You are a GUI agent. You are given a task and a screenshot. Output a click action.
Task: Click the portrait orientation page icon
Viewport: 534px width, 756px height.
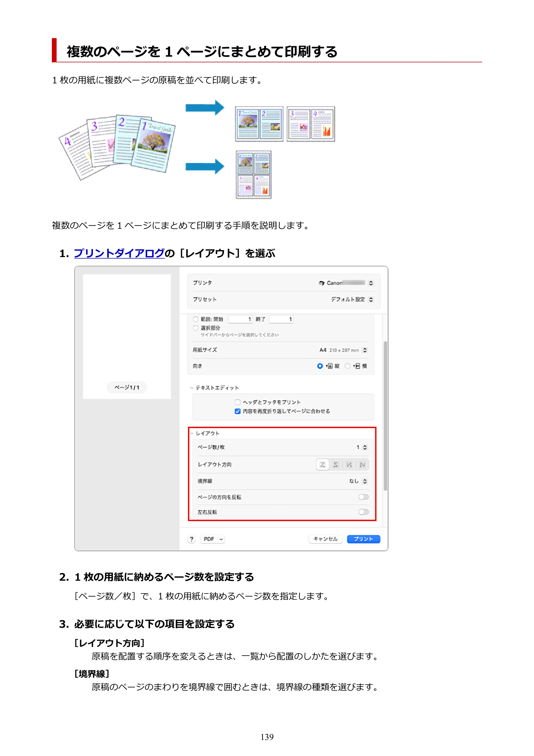coord(330,366)
